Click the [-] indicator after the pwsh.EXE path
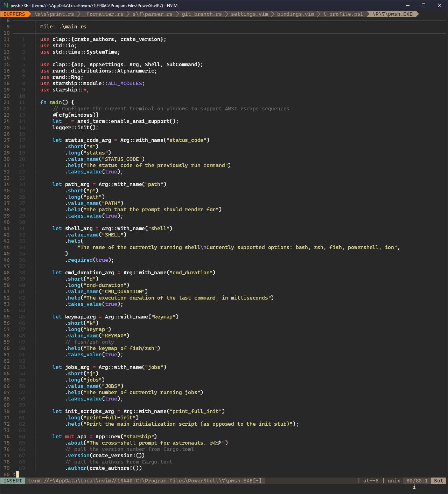The width and height of the screenshot is (448, 494). click(x=258, y=481)
